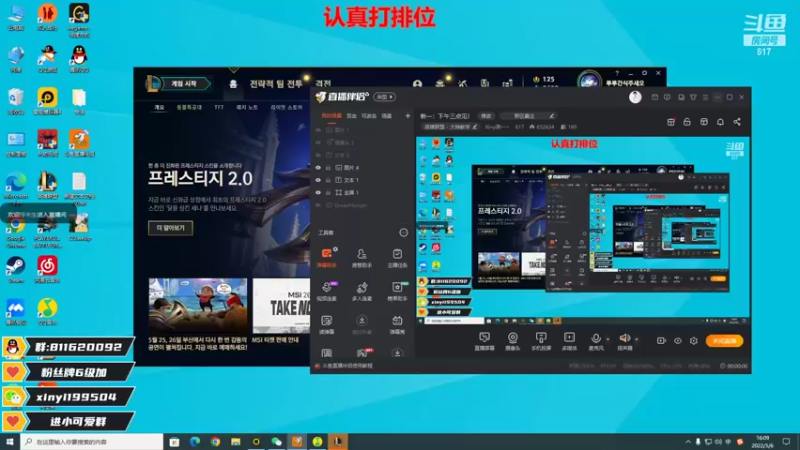This screenshot has height=450, width=800.
Task: Toggle the preview eye icon near settings
Action: pos(678,341)
